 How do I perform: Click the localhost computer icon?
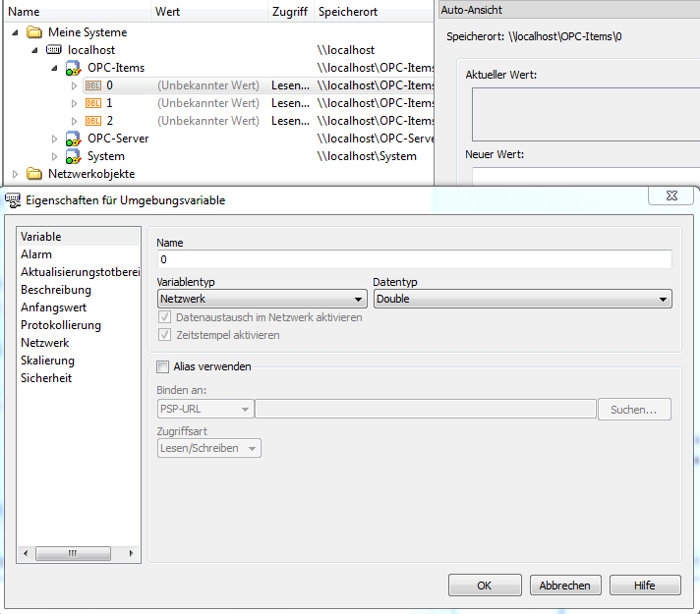(x=53, y=49)
